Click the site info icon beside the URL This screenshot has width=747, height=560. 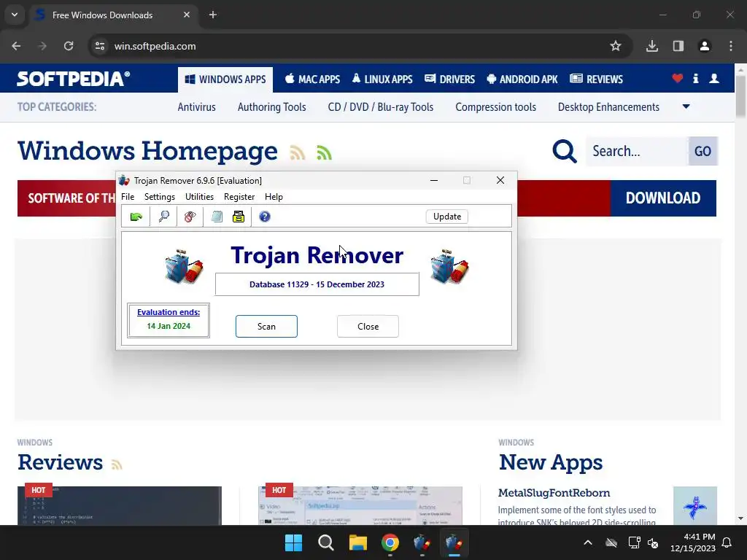100,46
